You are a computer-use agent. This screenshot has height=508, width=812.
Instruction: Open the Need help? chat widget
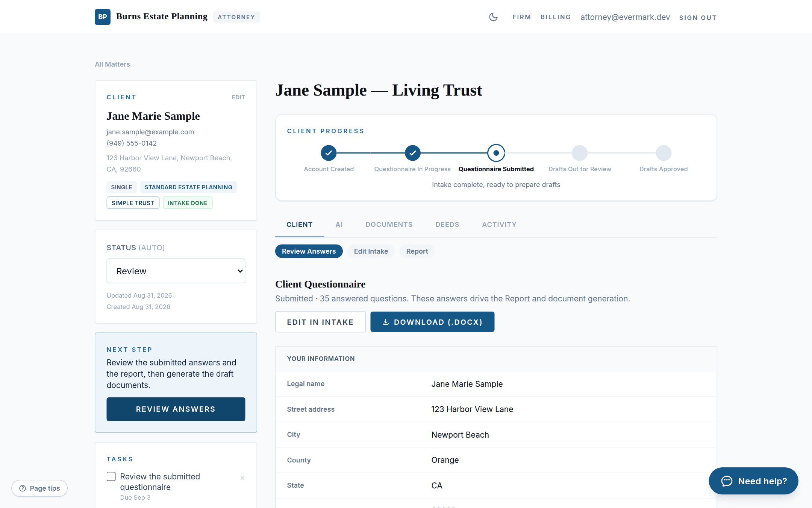point(753,481)
